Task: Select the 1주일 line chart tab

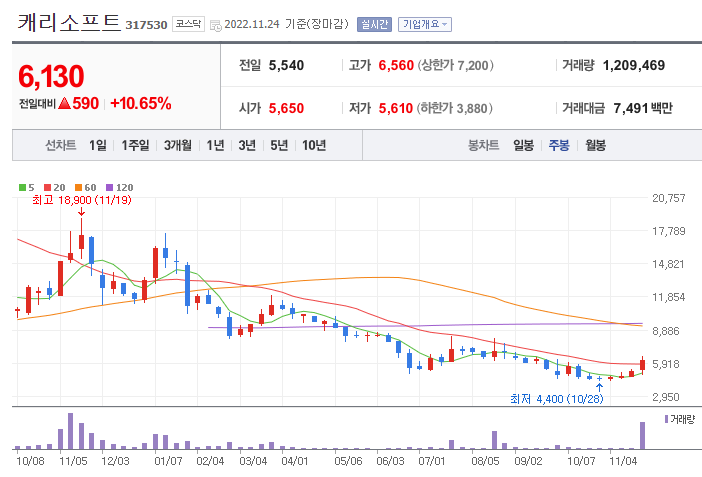Action: click(135, 145)
